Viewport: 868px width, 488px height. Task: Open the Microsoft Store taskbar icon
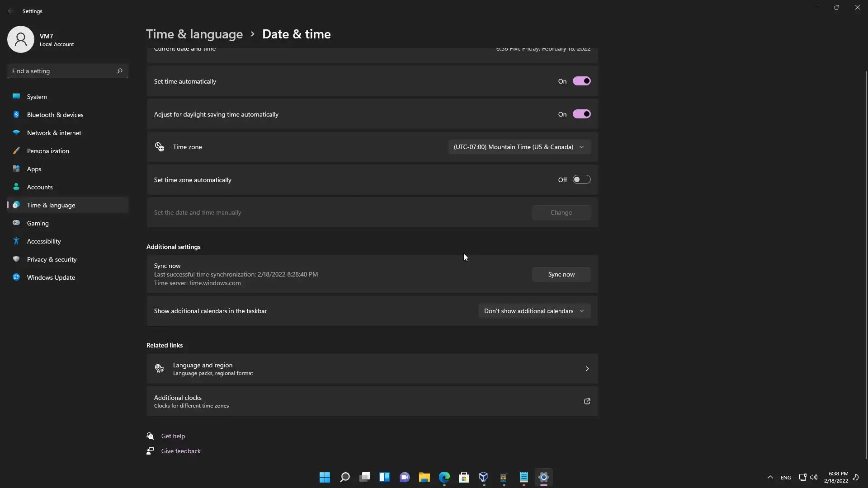(464, 477)
